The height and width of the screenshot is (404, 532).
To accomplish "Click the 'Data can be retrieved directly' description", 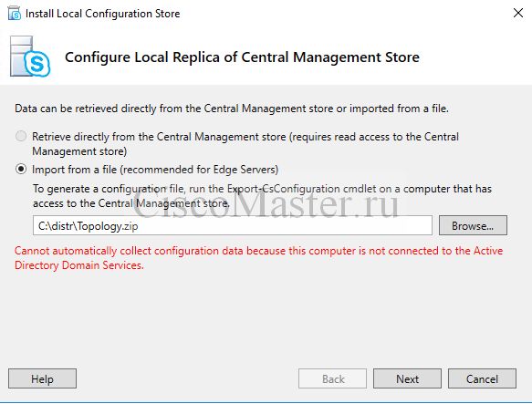I will point(232,109).
